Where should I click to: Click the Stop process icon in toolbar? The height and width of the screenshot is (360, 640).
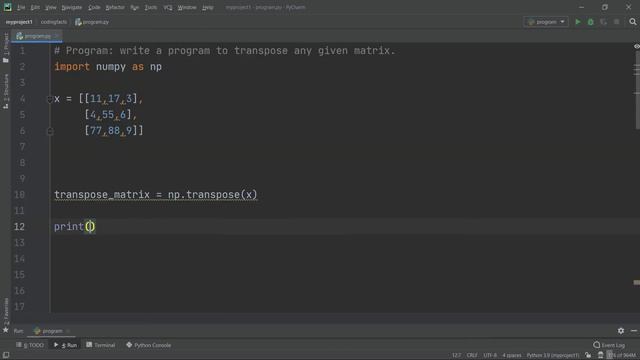pyautogui.click(x=617, y=22)
